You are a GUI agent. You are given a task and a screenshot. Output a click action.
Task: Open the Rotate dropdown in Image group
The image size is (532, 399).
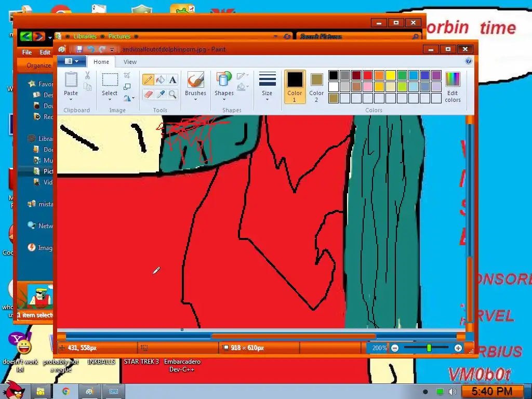[x=129, y=98]
